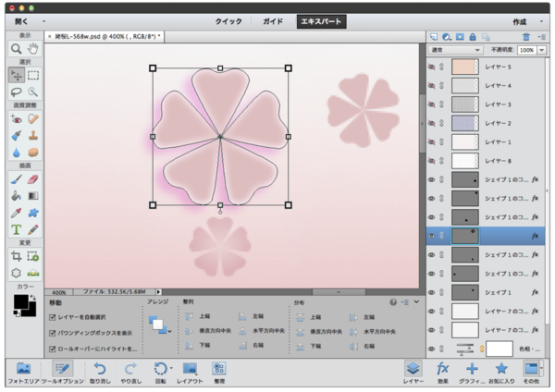Hide the シェイプ 1 layer
The height and width of the screenshot is (392, 555).
(431, 292)
